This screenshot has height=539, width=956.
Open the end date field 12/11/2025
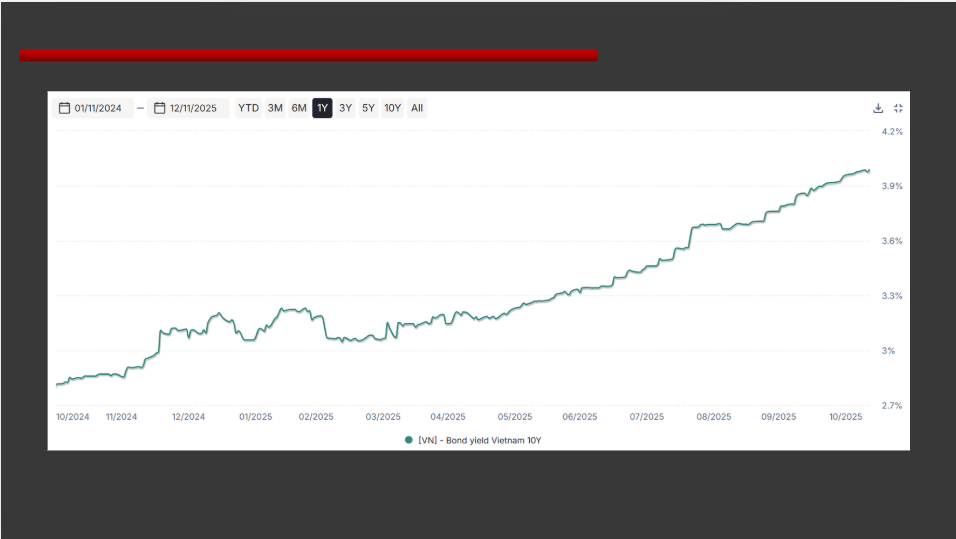[x=193, y=108]
